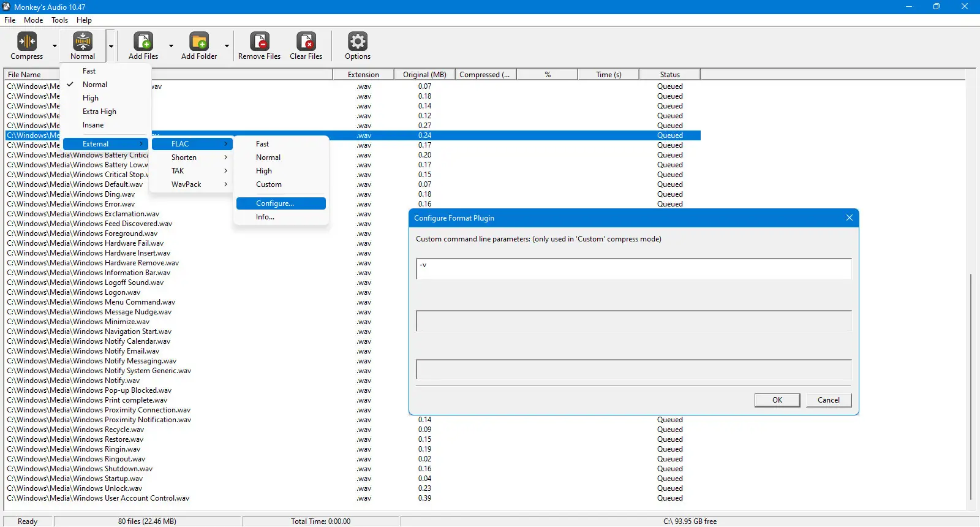Click the Monkey's Audio title bar icon

pyautogui.click(x=7, y=7)
